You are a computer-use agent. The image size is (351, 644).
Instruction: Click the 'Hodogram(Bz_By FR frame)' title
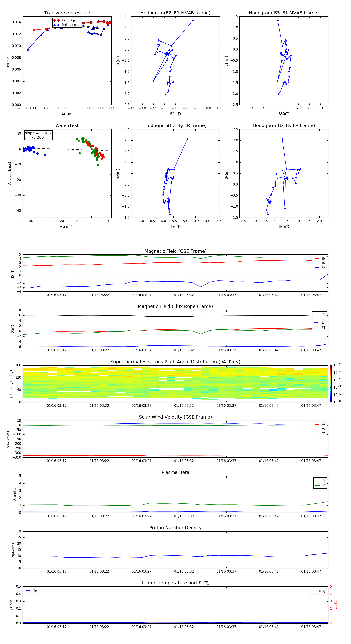pos(175,125)
